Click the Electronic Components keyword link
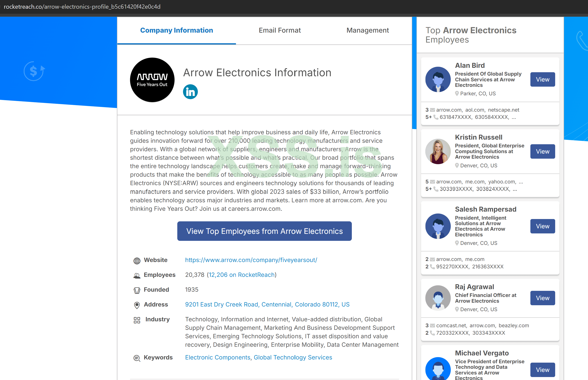 click(218, 357)
